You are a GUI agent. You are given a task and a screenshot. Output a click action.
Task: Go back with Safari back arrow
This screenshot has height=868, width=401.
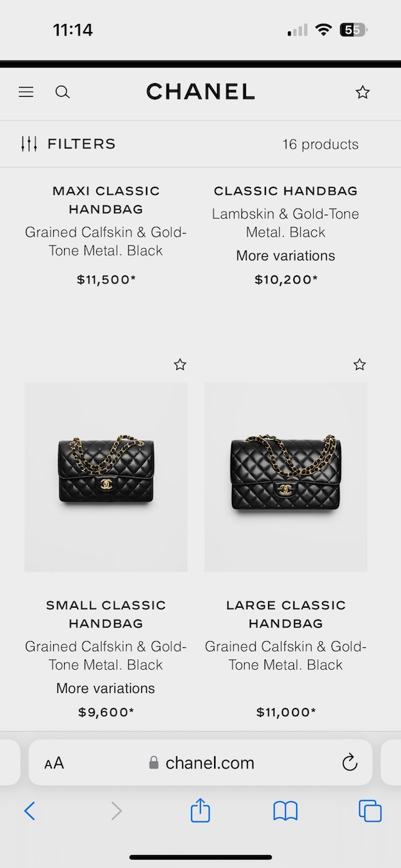pyautogui.click(x=29, y=811)
